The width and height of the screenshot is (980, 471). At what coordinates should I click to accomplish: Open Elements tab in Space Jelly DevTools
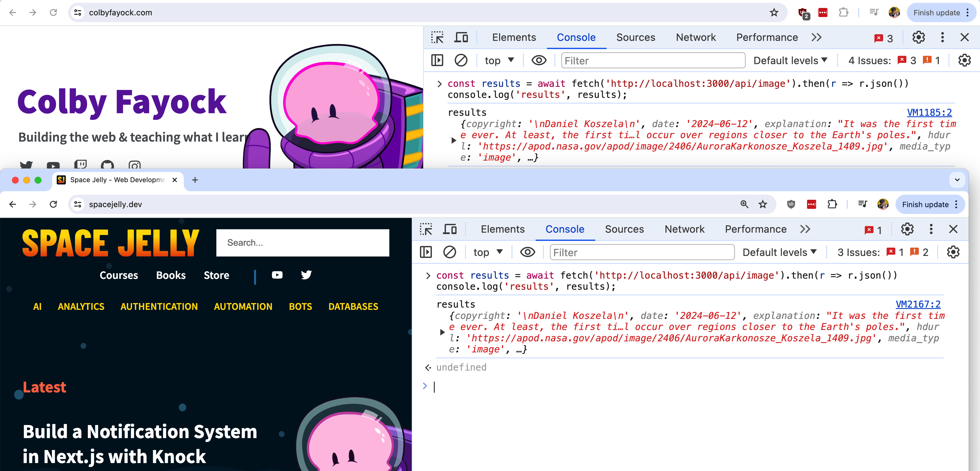point(502,229)
